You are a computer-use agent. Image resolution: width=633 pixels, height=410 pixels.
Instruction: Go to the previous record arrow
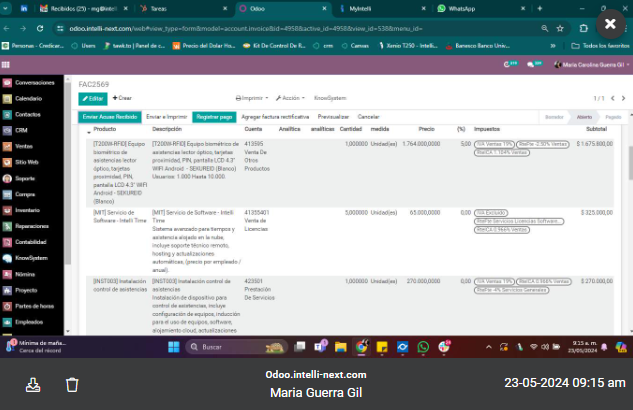(x=613, y=98)
